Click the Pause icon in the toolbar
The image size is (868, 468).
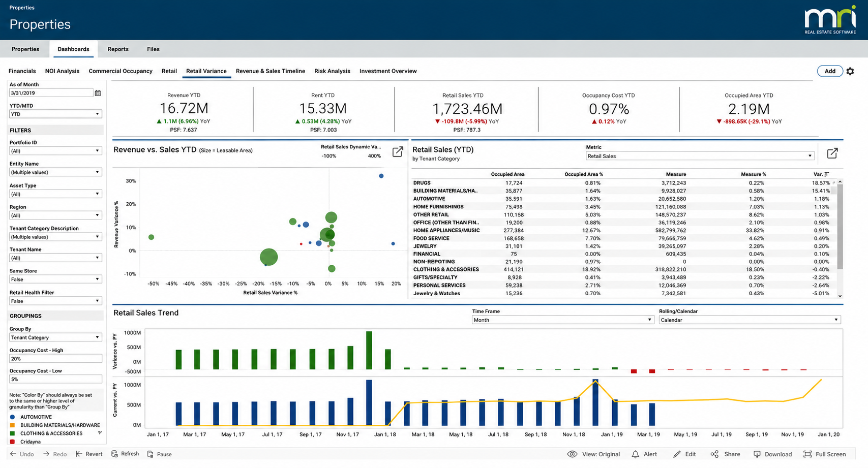pos(151,454)
